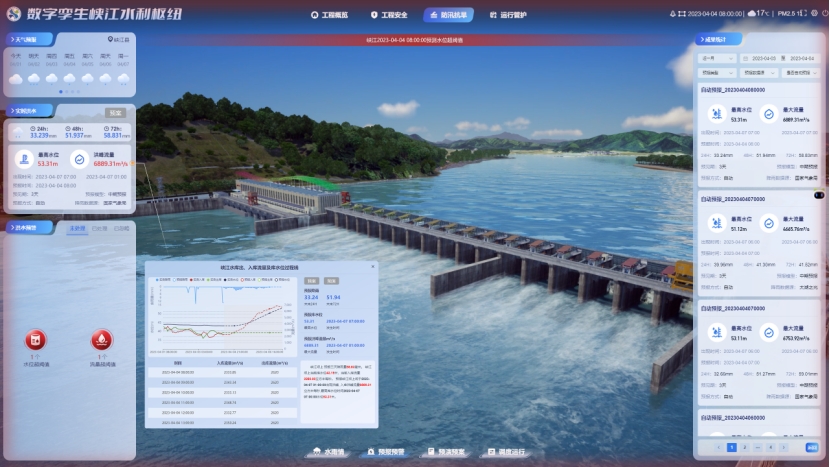Click the 周一 rainy weather icon

(123, 79)
